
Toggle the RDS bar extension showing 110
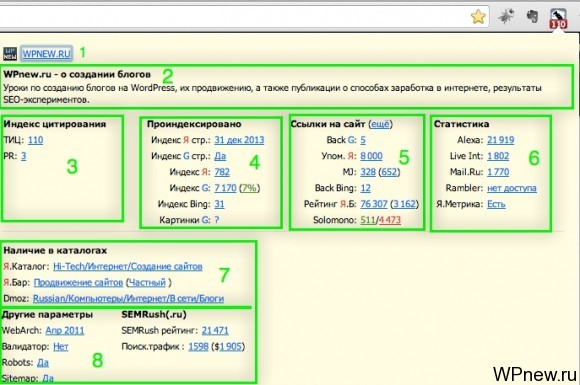pyautogui.click(x=558, y=18)
